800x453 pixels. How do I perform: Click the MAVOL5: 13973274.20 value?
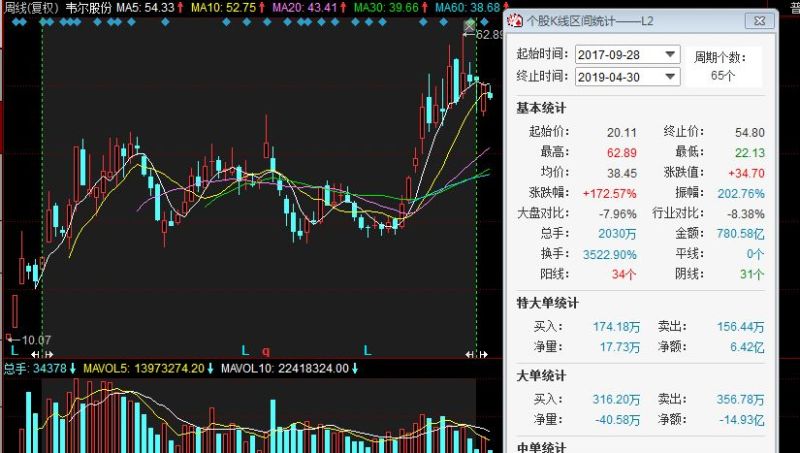coord(144,368)
